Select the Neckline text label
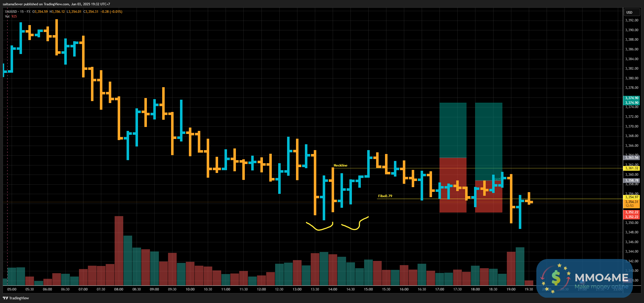644x303 pixels. click(x=340, y=165)
